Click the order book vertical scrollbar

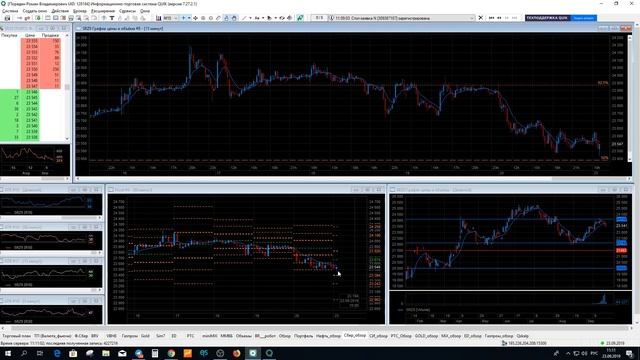(x=67, y=87)
